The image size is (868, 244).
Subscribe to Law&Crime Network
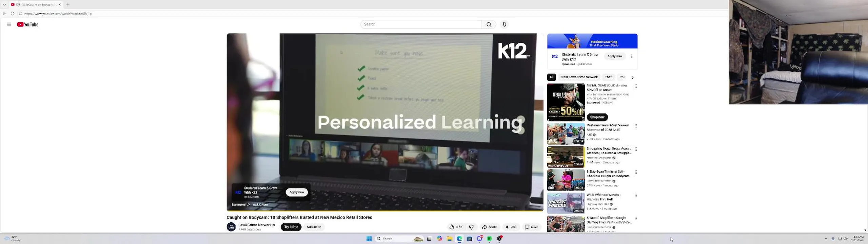click(x=314, y=227)
